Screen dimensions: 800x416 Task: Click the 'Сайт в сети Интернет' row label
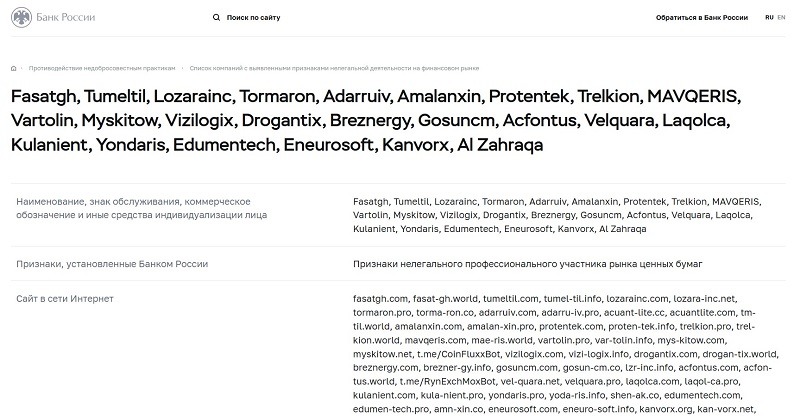point(65,299)
